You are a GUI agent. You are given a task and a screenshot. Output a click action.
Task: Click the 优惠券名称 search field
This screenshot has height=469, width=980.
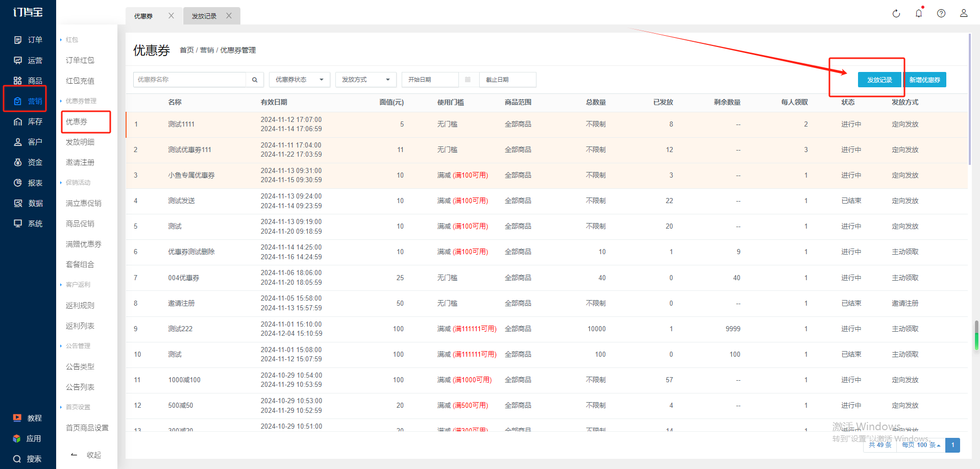(190, 80)
